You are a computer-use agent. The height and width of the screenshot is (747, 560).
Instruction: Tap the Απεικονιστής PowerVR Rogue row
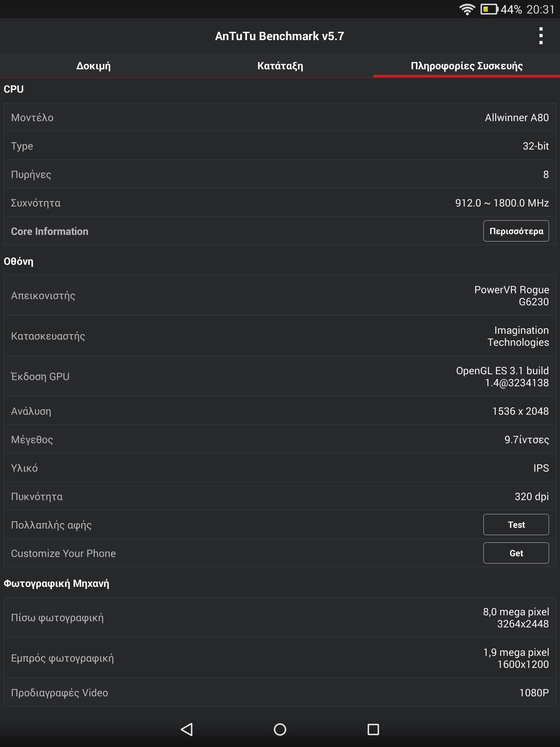(x=280, y=295)
